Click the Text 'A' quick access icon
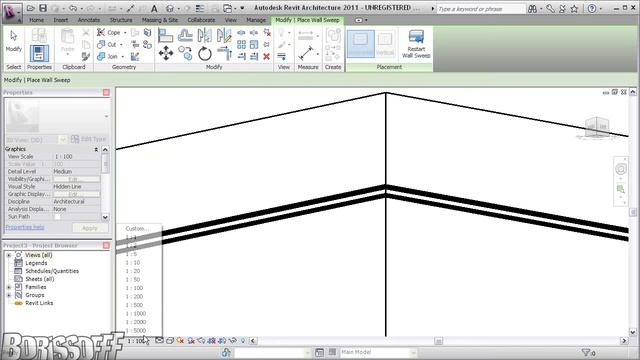Image resolution: width=640 pixels, height=360 pixels. point(154,8)
